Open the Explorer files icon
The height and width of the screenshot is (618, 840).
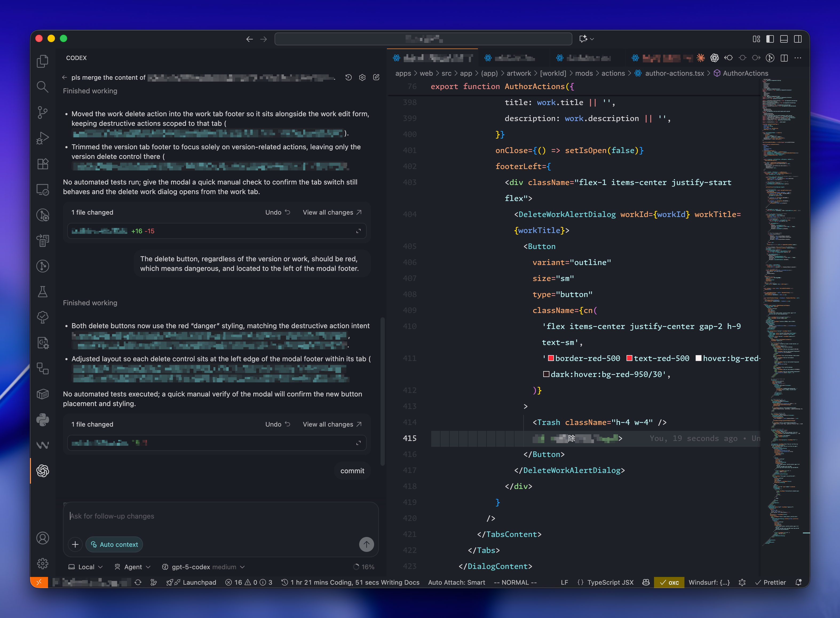(x=43, y=61)
